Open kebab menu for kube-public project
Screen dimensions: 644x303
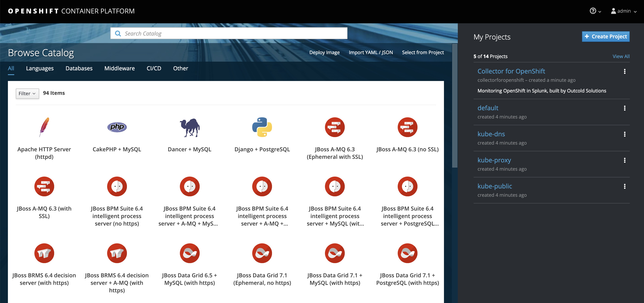coord(624,186)
